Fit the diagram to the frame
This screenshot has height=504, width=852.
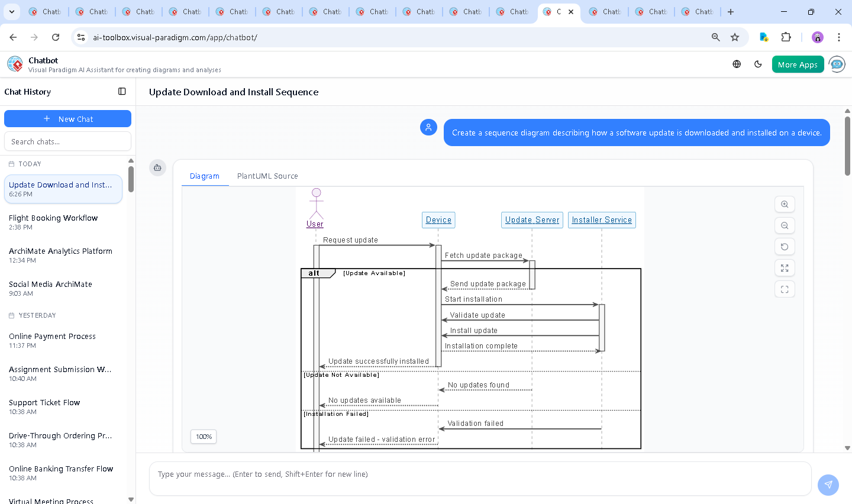(x=785, y=289)
